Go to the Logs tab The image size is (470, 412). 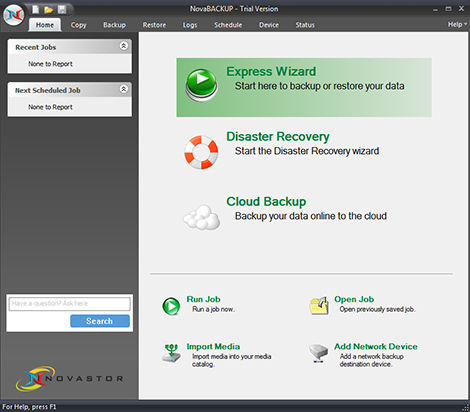[x=190, y=25]
